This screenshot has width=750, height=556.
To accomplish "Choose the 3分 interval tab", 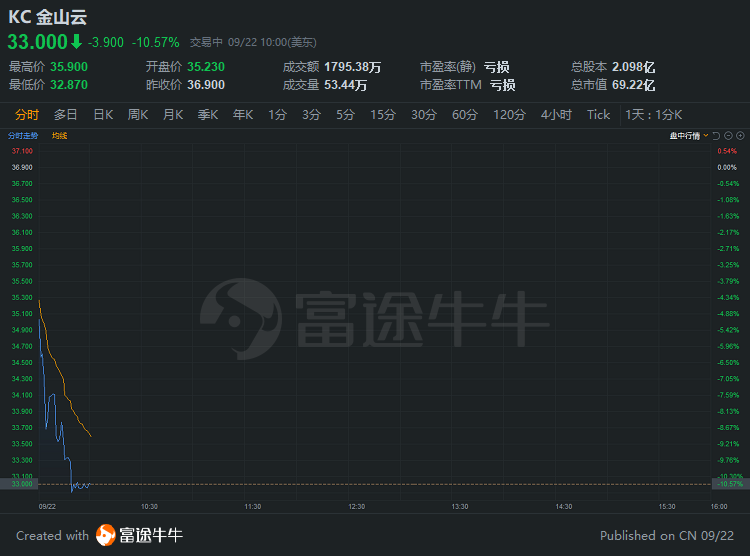I will pyautogui.click(x=311, y=115).
